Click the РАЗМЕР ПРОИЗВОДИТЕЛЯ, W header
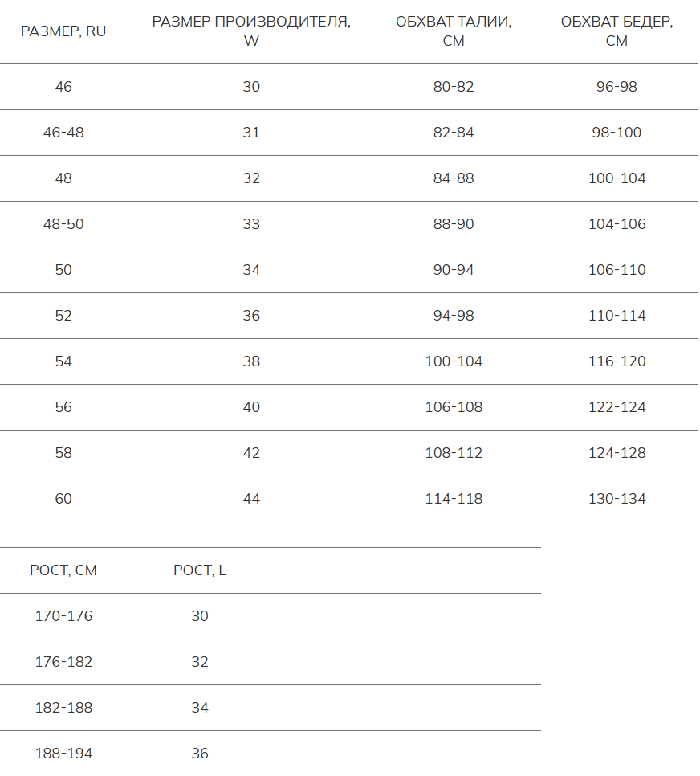This screenshot has width=700, height=776. 251,32
